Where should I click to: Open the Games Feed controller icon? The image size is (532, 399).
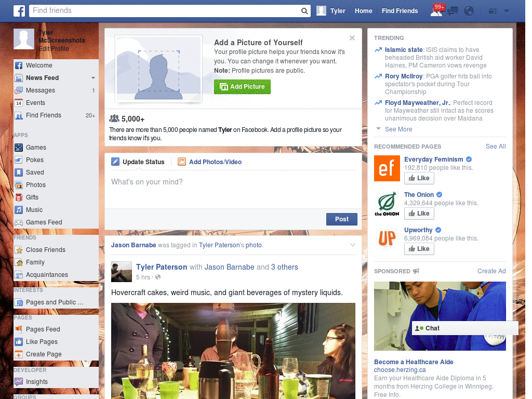[19, 222]
